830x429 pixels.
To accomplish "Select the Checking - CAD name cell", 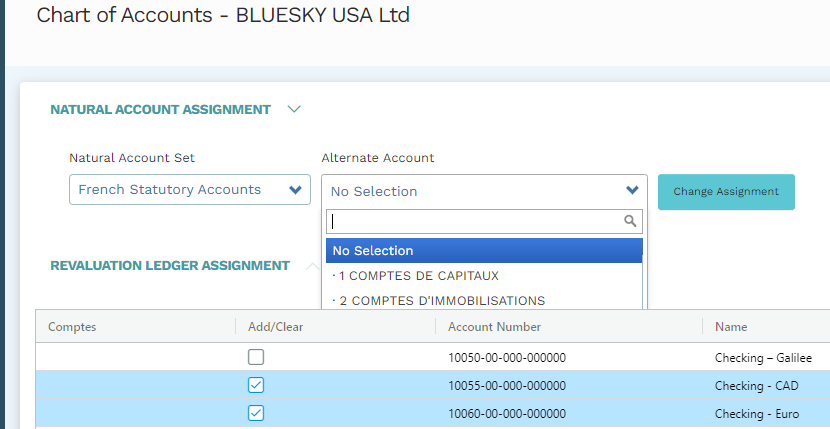I will [x=755, y=386].
